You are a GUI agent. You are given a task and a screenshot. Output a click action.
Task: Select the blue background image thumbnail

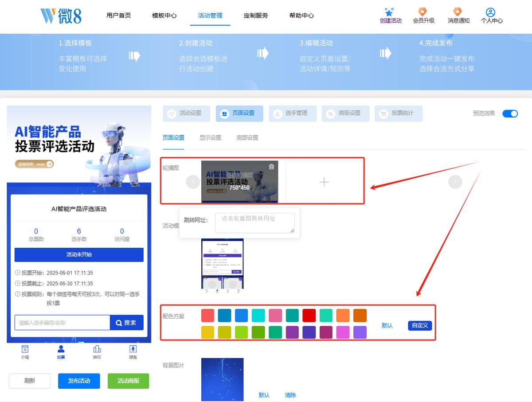[x=222, y=379]
